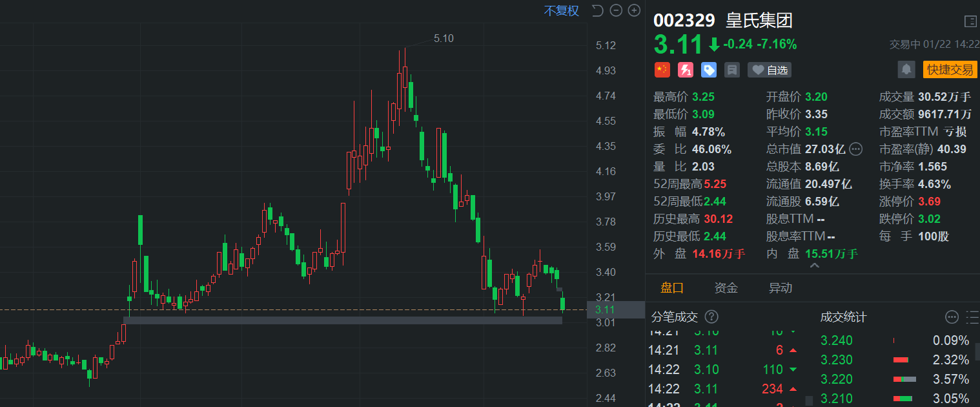Viewport: 980px width, 407px height.
Task: Switch to the 资金 tab
Action: (726, 287)
